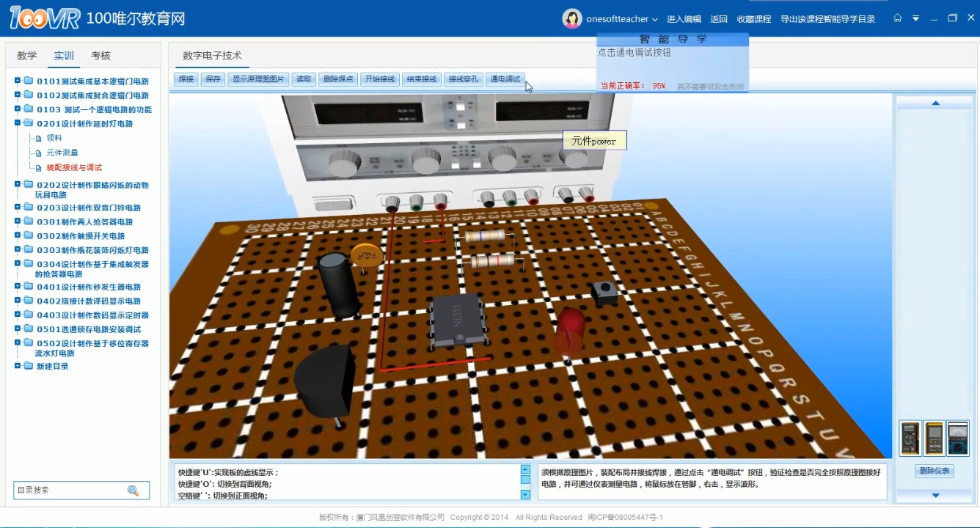Switch to the 考核 tab
The image size is (980, 528).
tap(100, 56)
